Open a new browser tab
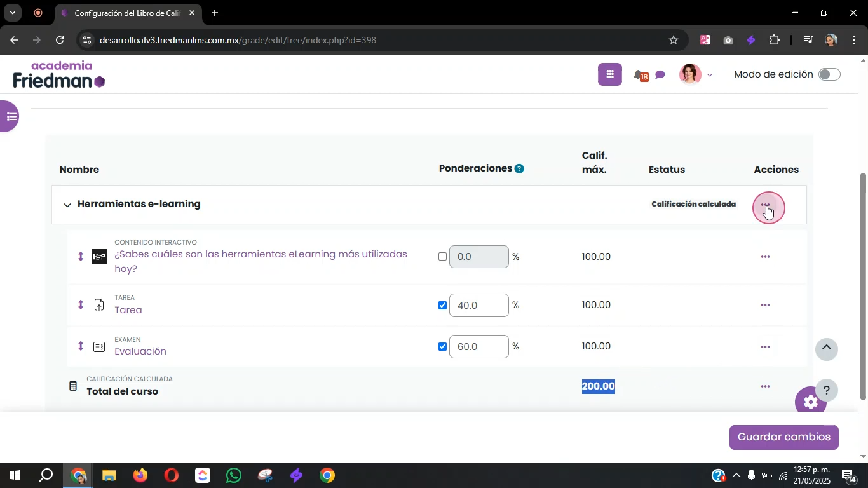Screen dimensions: 868x488 click(x=215, y=13)
